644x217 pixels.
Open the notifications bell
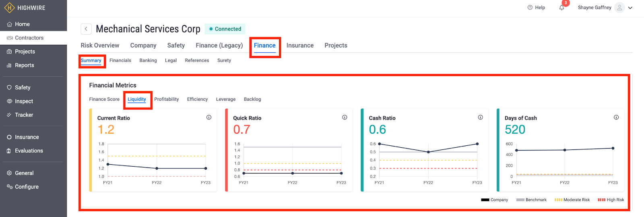point(561,8)
